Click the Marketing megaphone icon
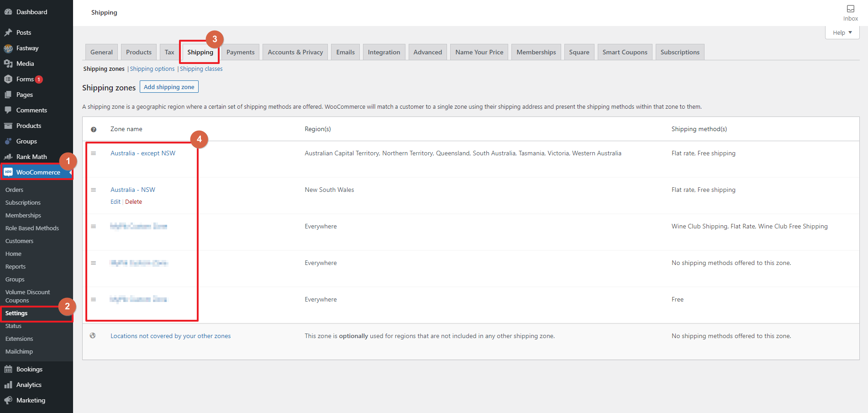The image size is (868, 413). click(x=8, y=400)
